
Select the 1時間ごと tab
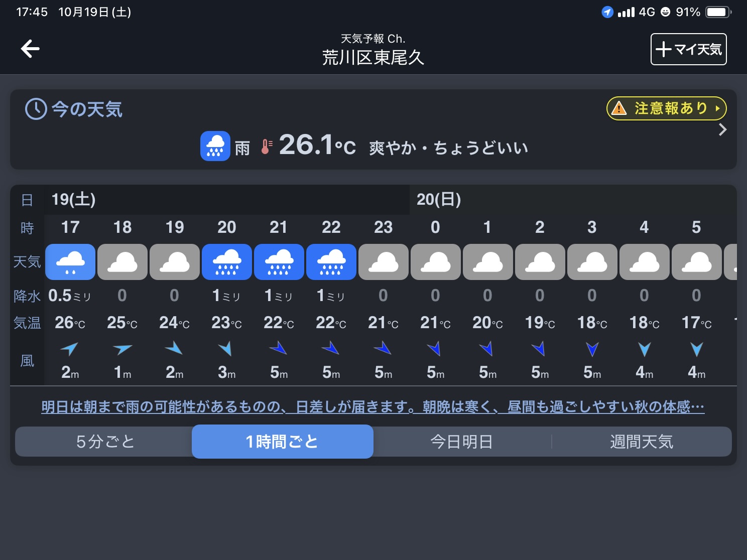282,442
